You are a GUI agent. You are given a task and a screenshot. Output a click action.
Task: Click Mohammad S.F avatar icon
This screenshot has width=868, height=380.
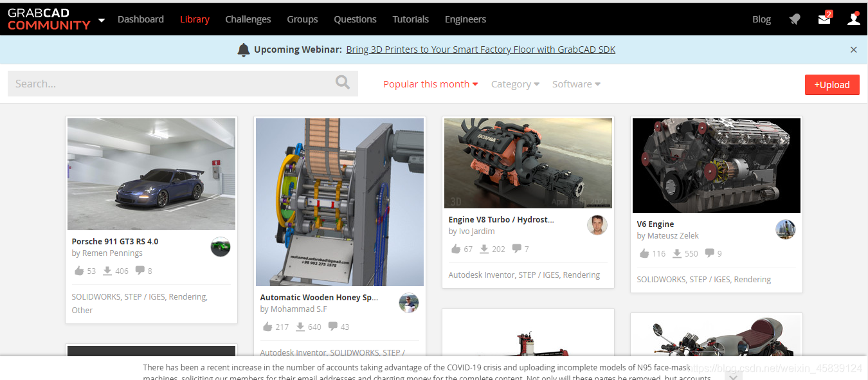coord(409,303)
